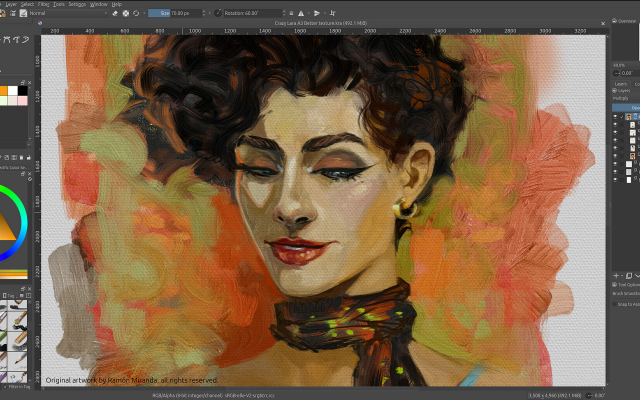Reload the original brush preset

click(136, 13)
